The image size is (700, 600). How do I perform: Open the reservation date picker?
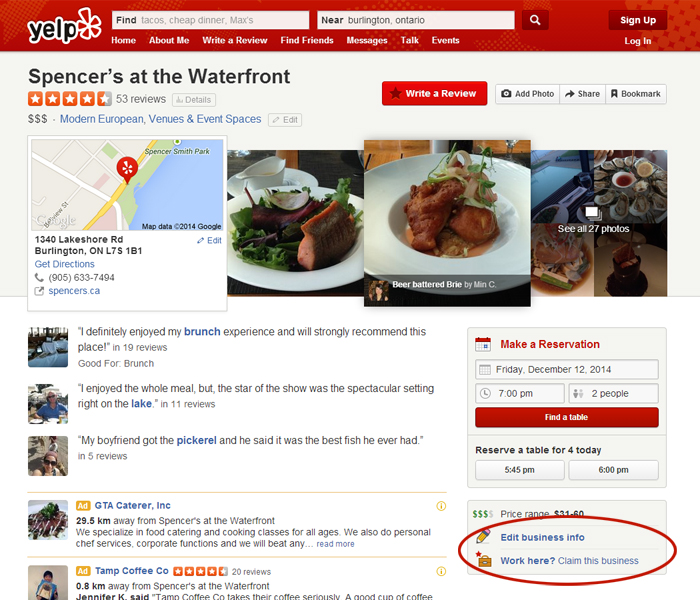567,370
